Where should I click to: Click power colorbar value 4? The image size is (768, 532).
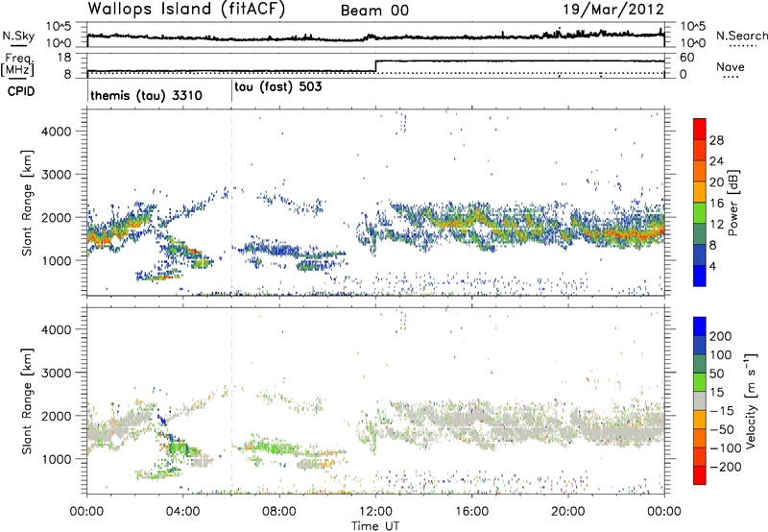(x=713, y=266)
